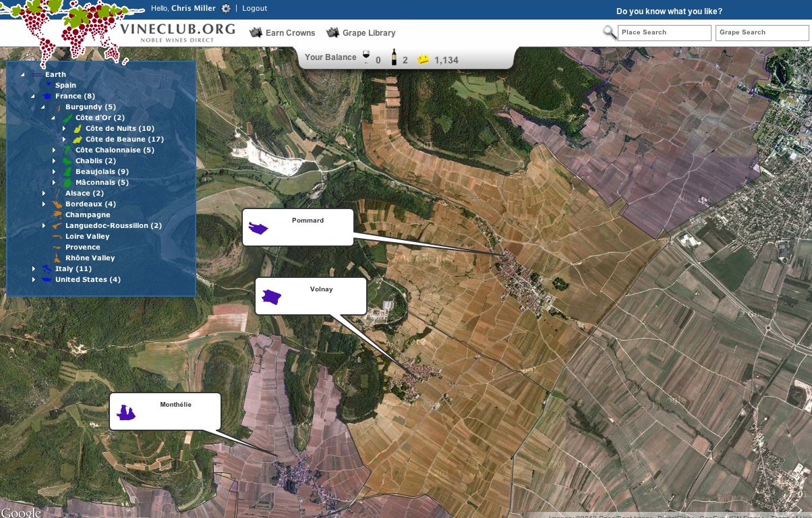Click the Monthélie purple region shape icon
The width and height of the screenshot is (812, 518).
point(125,412)
